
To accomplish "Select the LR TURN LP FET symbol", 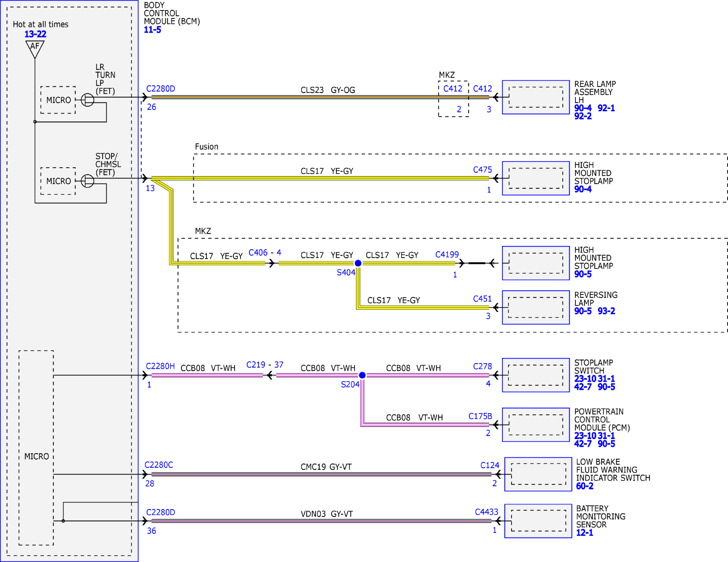I will point(87,100).
